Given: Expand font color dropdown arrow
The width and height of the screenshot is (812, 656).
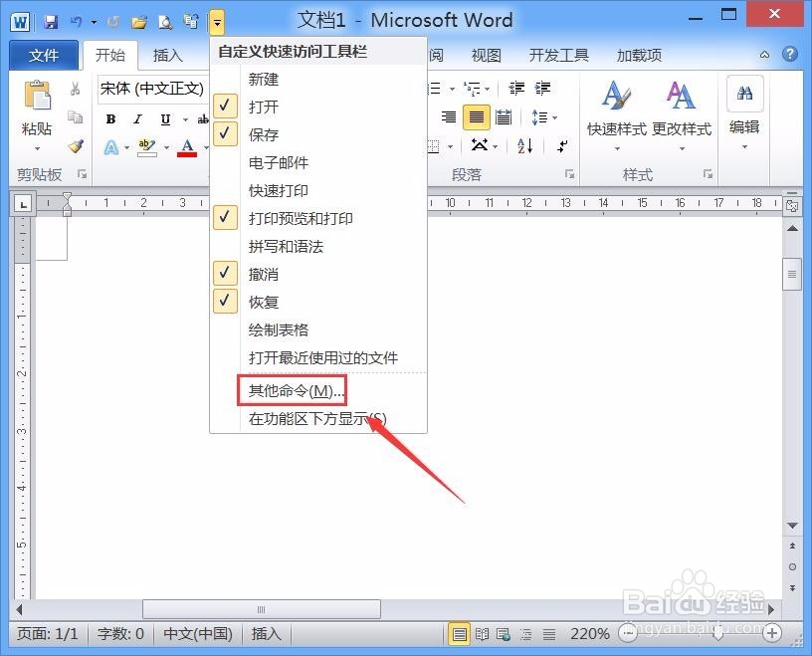Looking at the screenshot, I should click(205, 147).
